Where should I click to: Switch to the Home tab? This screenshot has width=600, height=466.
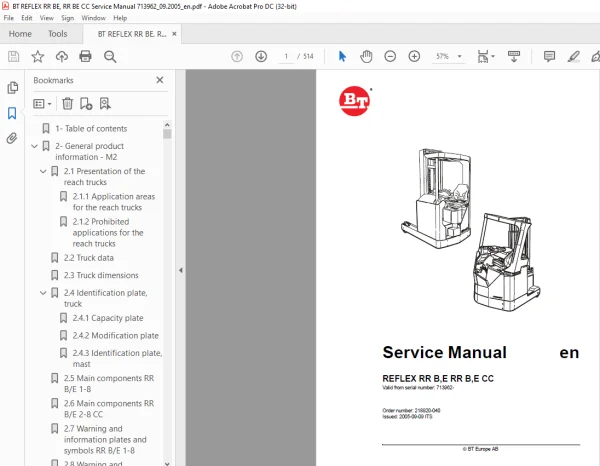(x=20, y=34)
